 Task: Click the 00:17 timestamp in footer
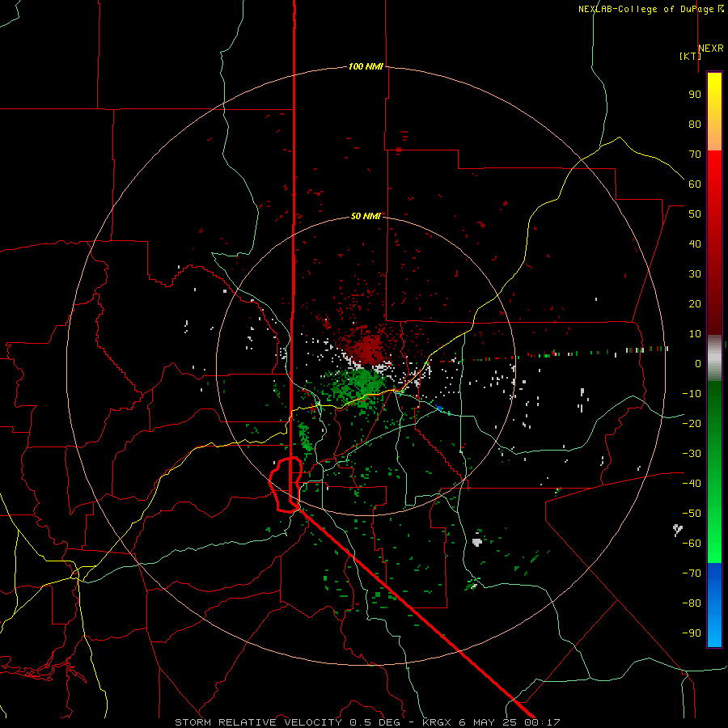pyautogui.click(x=542, y=722)
